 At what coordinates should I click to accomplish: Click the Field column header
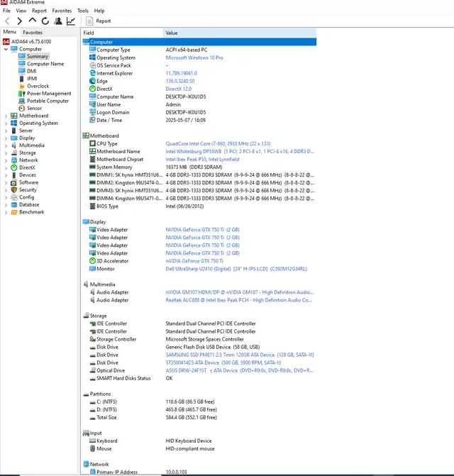point(122,33)
